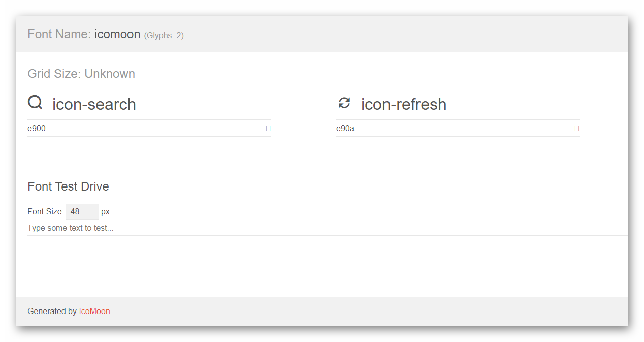Click the blank preview area under the test input
This screenshot has height=342, width=644.
tap(328, 266)
